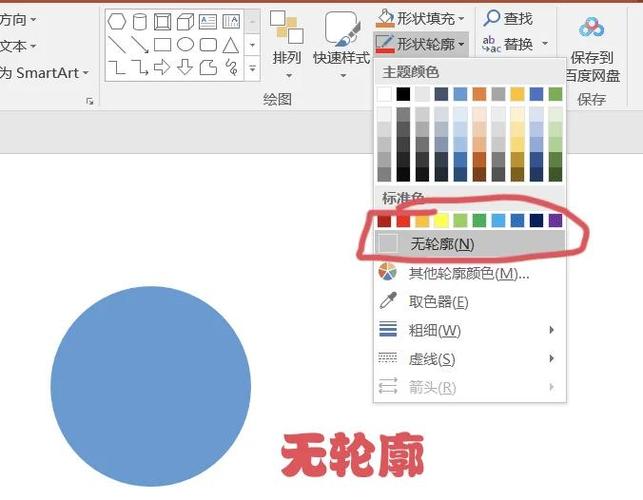This screenshot has height=500, width=643.
Task: Expand the full shapes gallery
Action: pyautogui.click(x=253, y=68)
